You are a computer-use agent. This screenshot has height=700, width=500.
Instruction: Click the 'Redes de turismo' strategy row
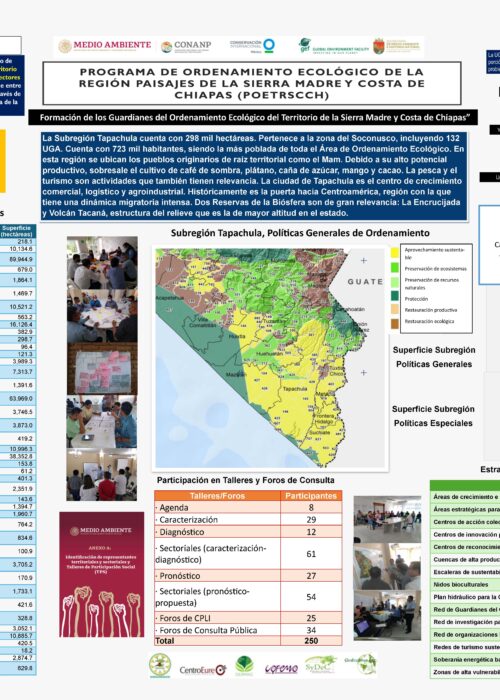(x=465, y=647)
